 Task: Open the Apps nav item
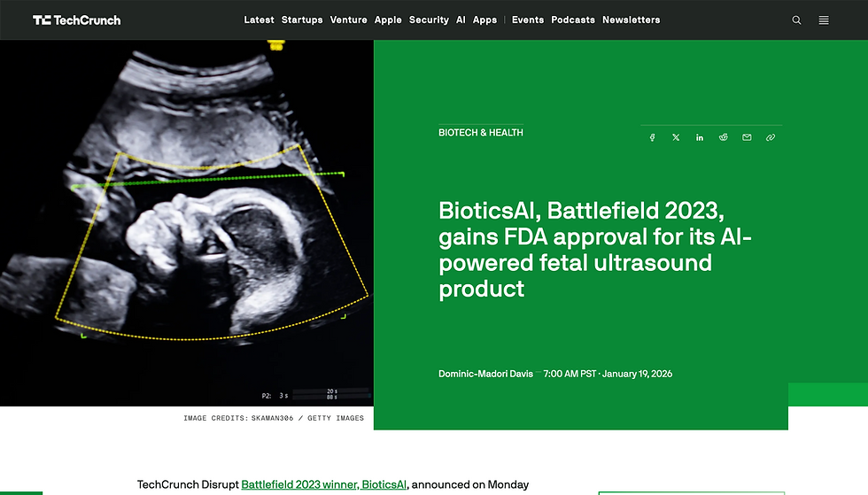point(485,20)
